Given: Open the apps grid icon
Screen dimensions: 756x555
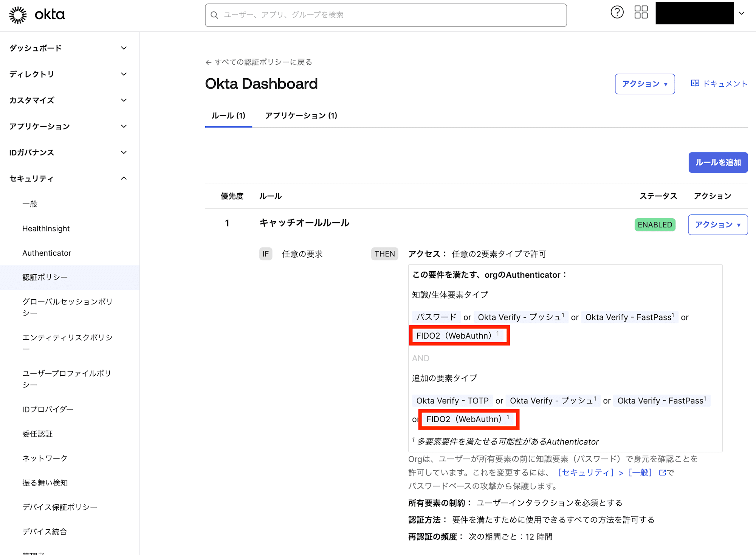Looking at the screenshot, I should tap(641, 12).
